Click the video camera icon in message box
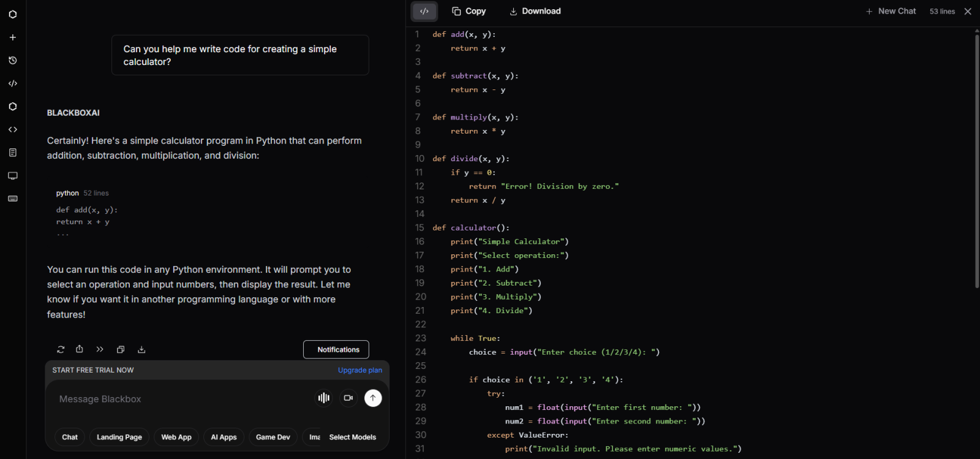Screen dimensions: 980x459 pos(348,398)
